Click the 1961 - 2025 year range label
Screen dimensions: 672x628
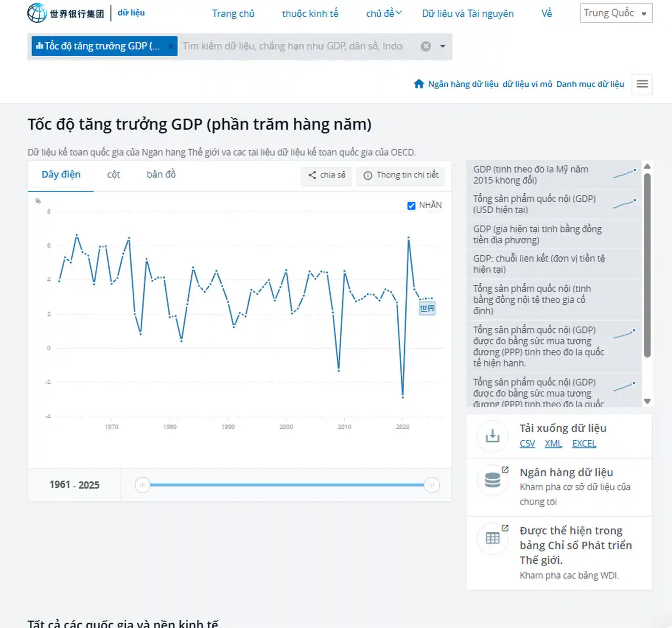(74, 485)
